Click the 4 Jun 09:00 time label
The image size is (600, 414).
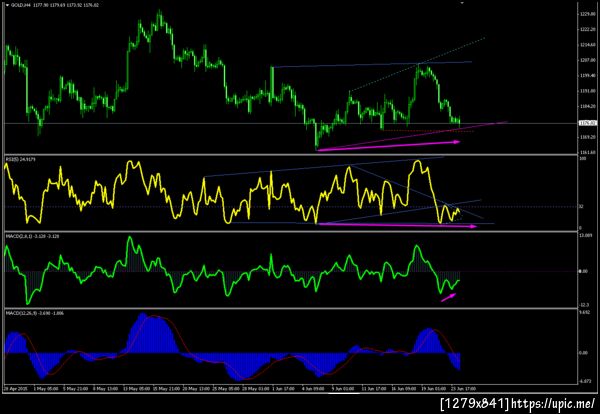click(313, 388)
